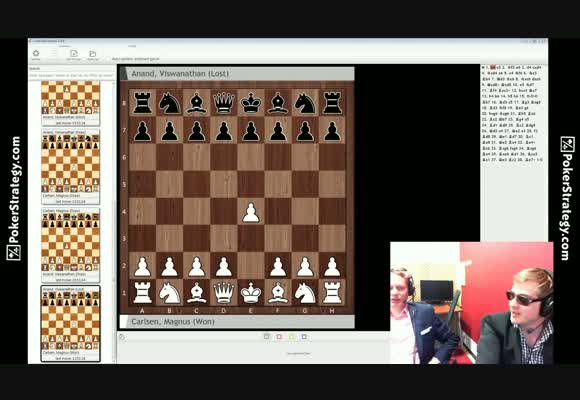The width and height of the screenshot is (580, 400).
Task: Select the white pawn on d2
Action: pyautogui.click(x=224, y=266)
